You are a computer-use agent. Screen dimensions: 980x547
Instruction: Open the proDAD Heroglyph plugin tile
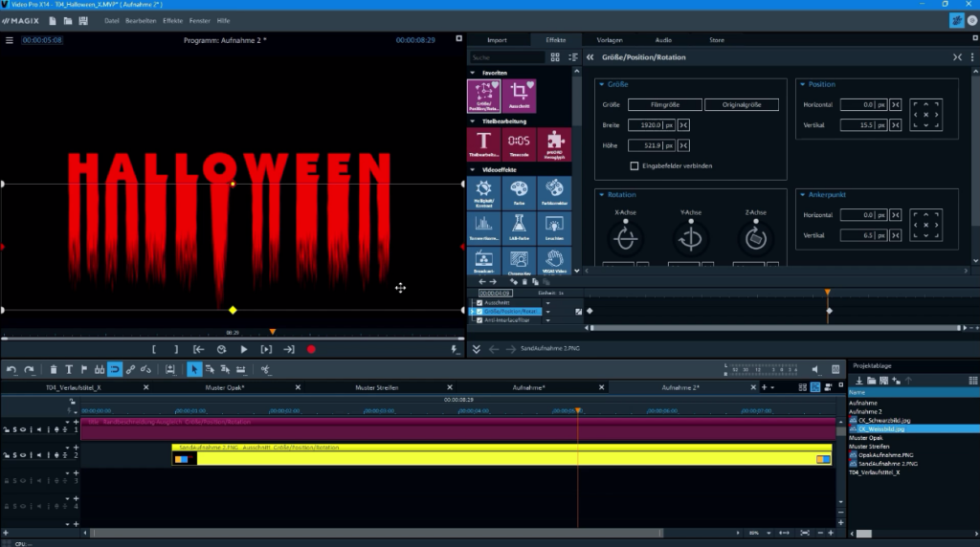click(554, 144)
